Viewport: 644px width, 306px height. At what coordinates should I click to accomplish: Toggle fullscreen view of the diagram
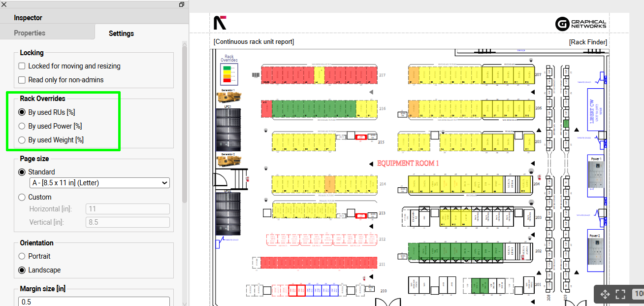620,295
